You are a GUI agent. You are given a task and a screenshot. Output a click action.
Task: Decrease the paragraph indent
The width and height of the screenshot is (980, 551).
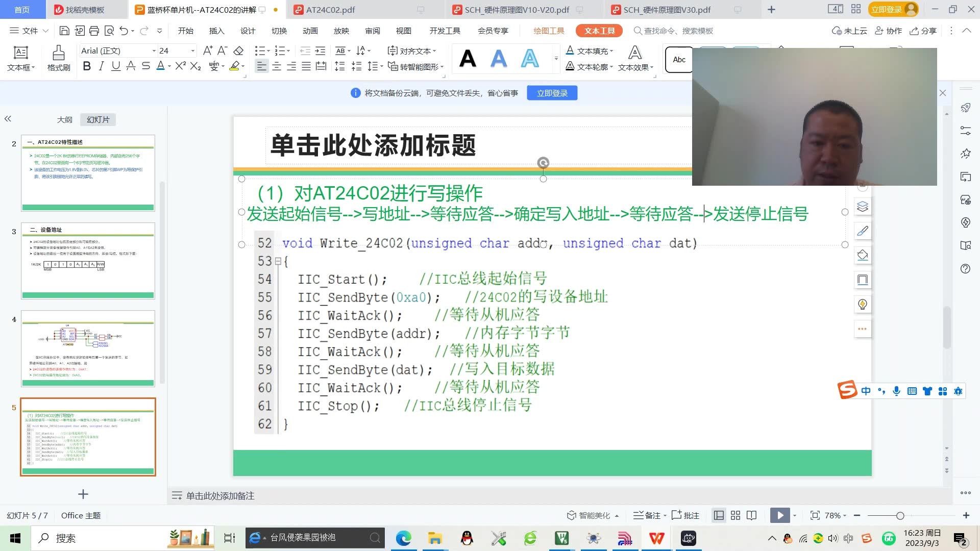tap(305, 51)
